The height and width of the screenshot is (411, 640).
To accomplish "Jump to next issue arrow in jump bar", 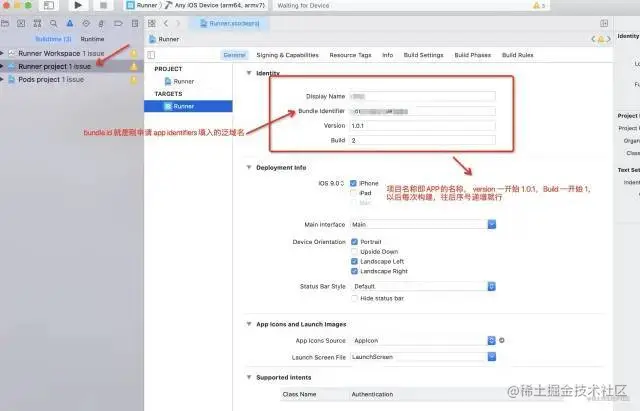I will tap(609, 39).
